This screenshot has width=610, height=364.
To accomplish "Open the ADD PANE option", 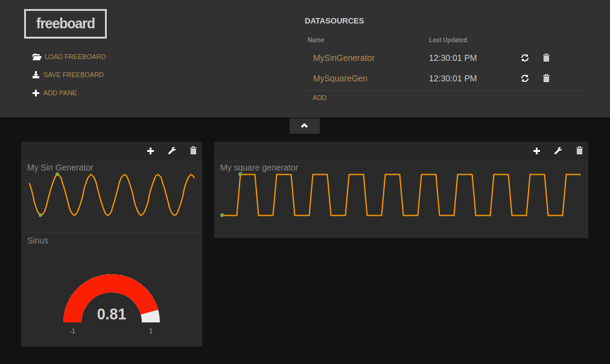I will coord(59,93).
